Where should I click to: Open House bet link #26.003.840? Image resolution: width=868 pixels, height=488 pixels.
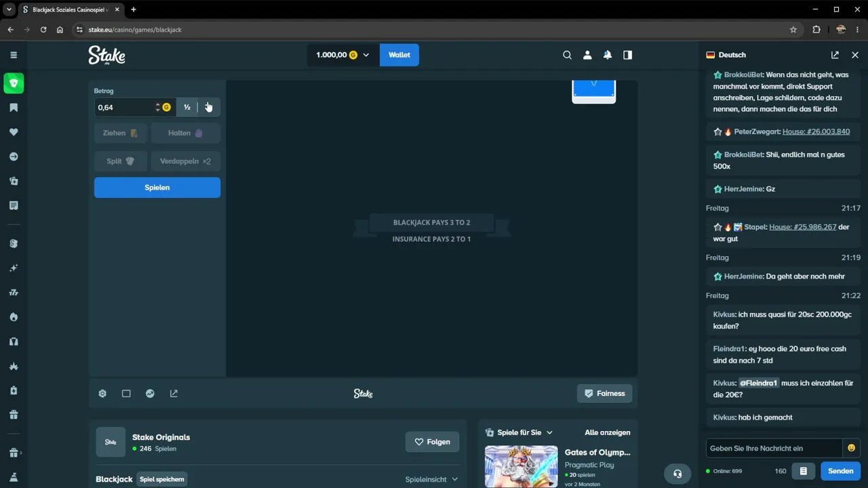[816, 131]
